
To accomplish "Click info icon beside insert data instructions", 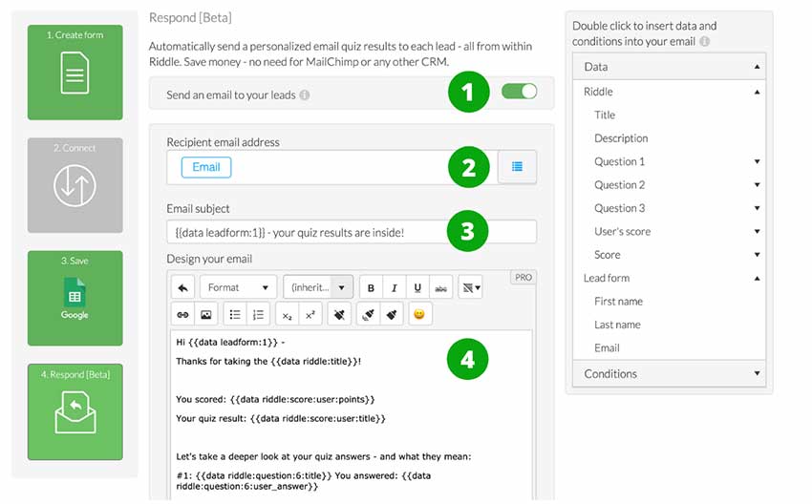I will 705,41.
